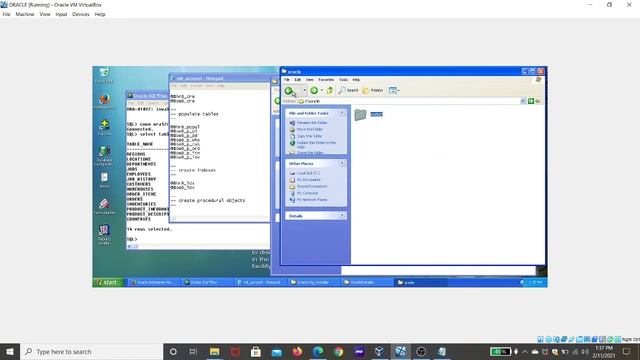
Task: Switch to the oracle folder taskbar button
Action: click(420, 282)
